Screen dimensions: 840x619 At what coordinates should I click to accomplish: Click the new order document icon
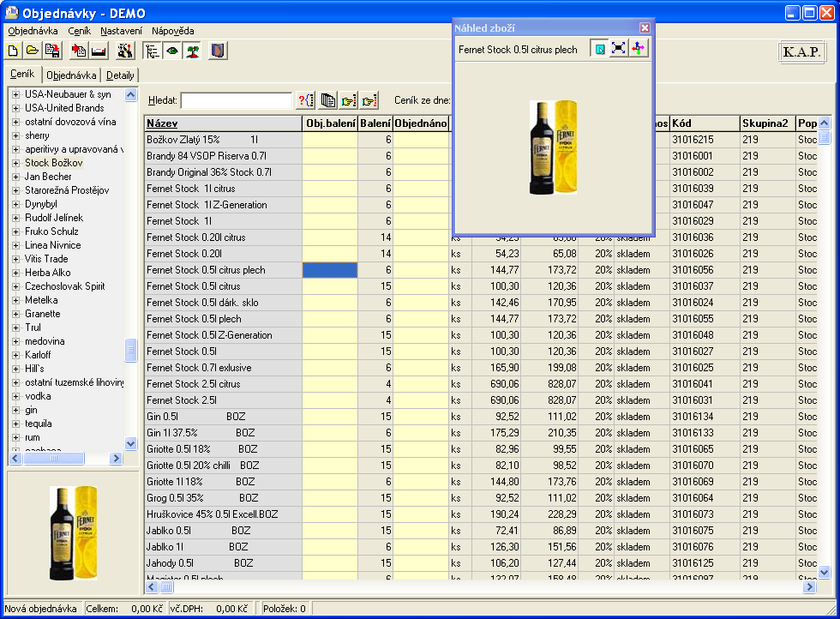pos(14,51)
